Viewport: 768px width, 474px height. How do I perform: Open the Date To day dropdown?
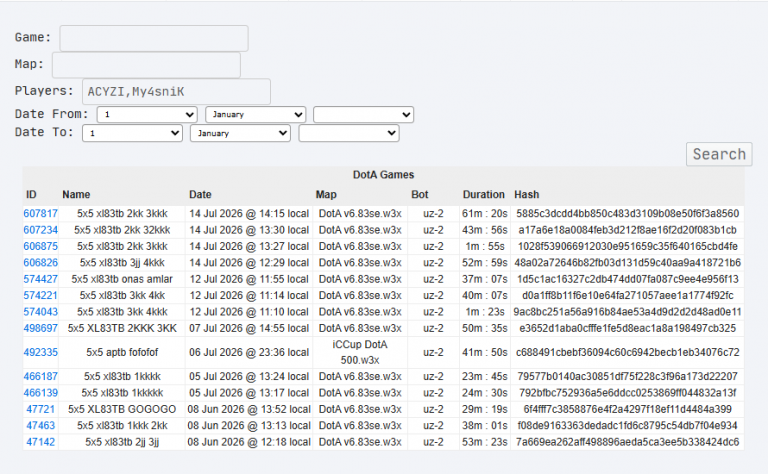pyautogui.click(x=133, y=133)
